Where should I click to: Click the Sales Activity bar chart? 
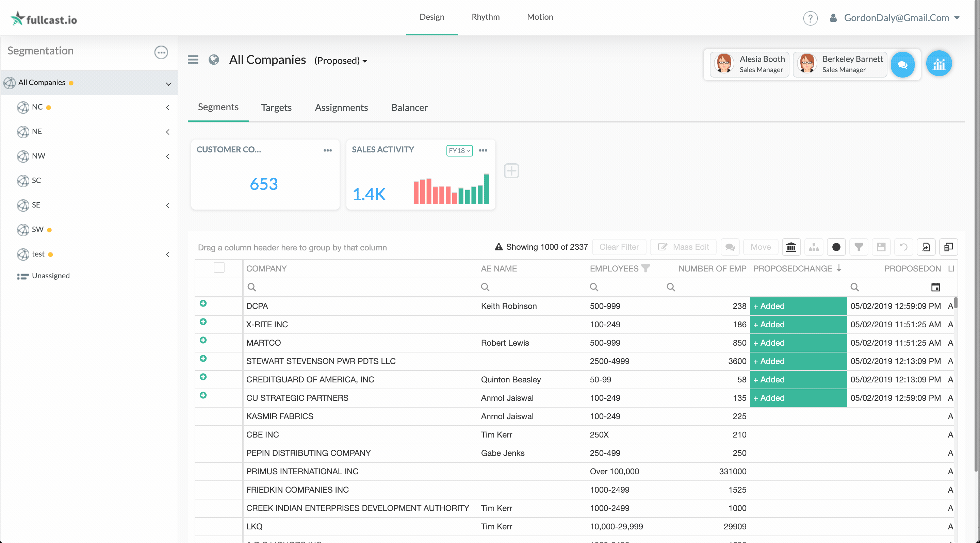tap(451, 189)
